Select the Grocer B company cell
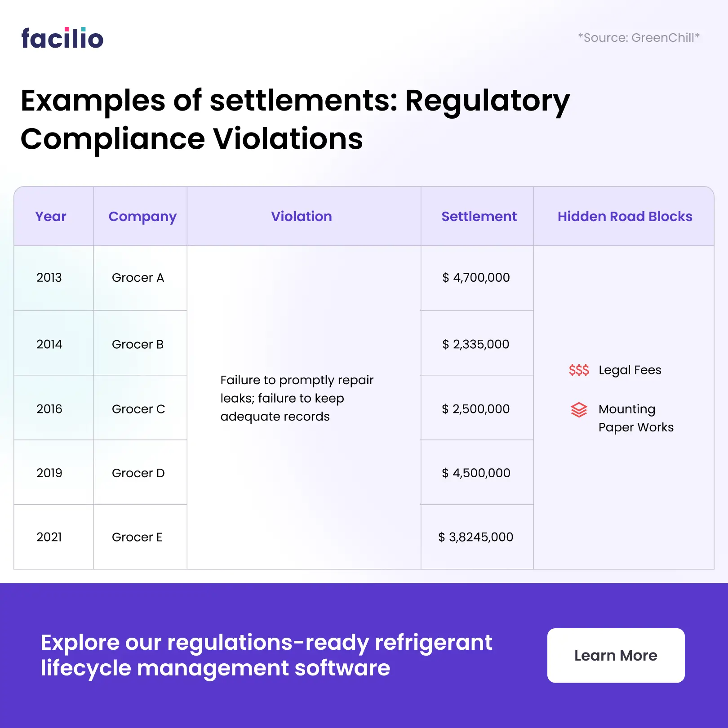The image size is (728, 728). pos(138,344)
